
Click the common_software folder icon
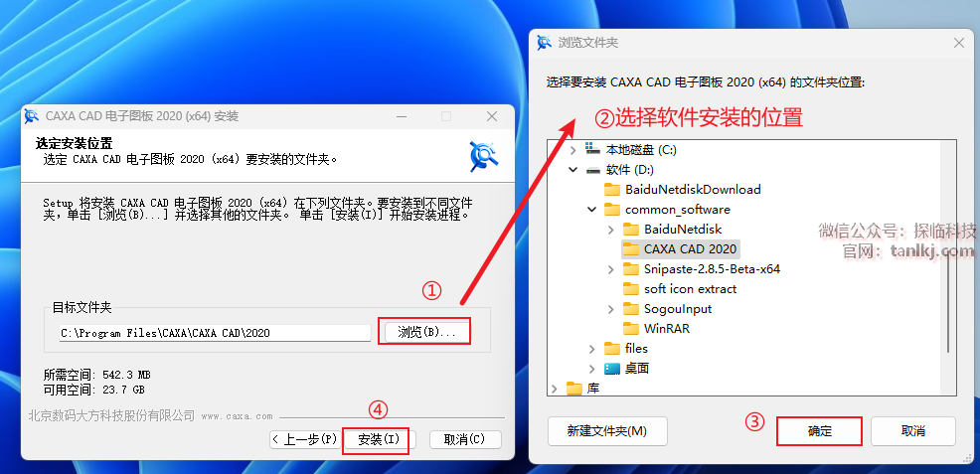click(x=612, y=210)
